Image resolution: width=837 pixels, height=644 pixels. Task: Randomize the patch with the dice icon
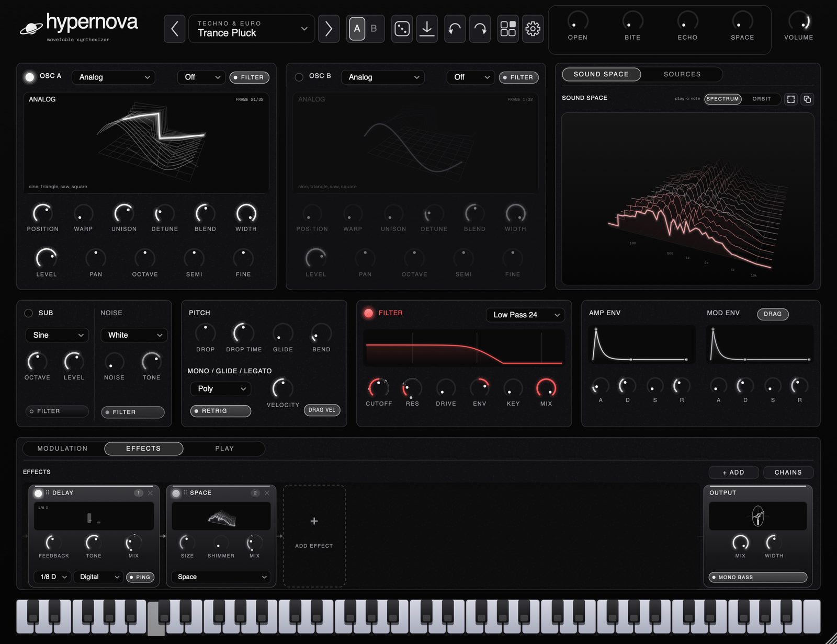coord(402,29)
